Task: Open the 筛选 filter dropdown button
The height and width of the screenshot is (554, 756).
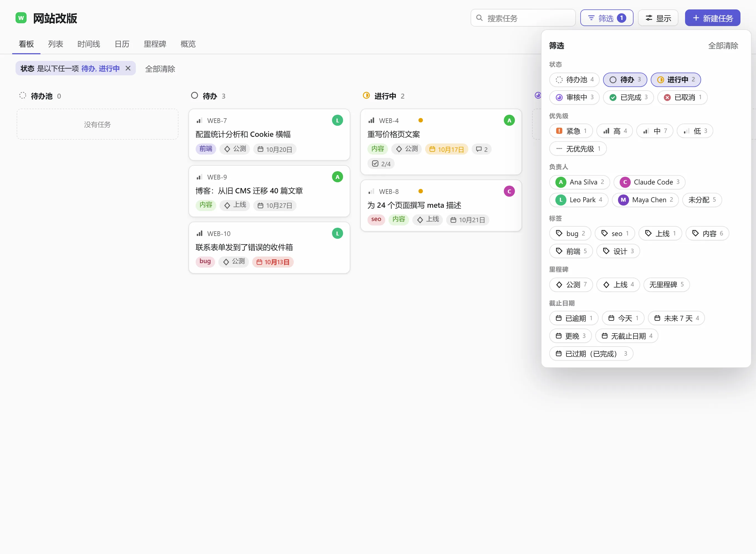Action: click(606, 18)
